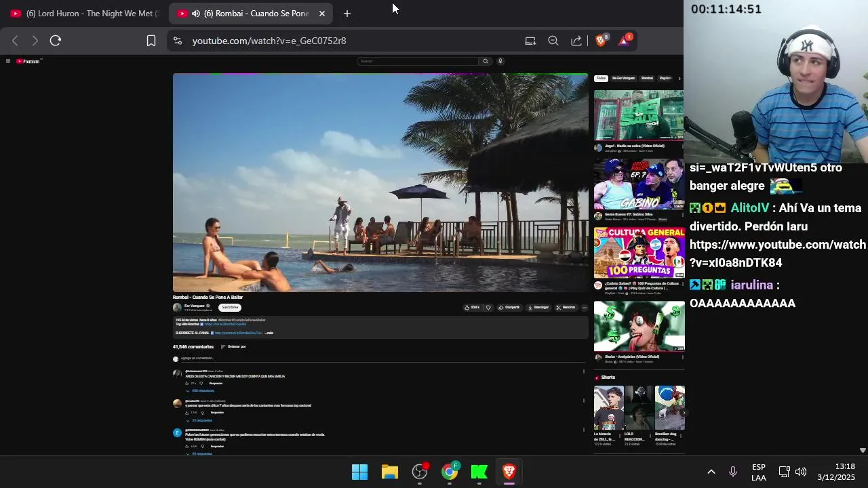Go back with browser back arrow

[x=15, y=41]
